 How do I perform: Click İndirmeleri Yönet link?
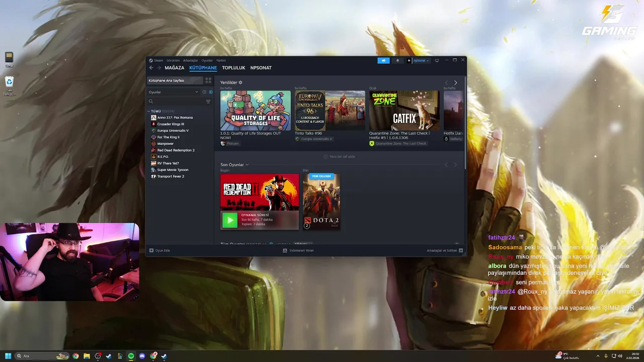point(301,250)
